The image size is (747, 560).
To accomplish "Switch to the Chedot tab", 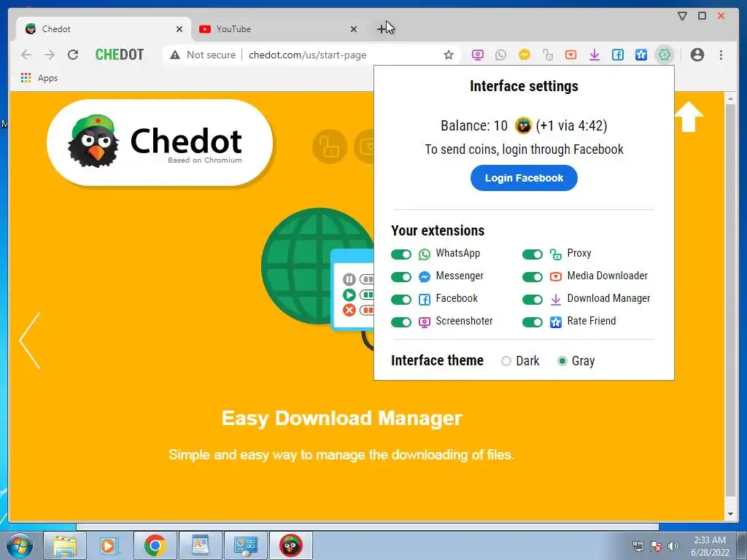I will [x=104, y=29].
